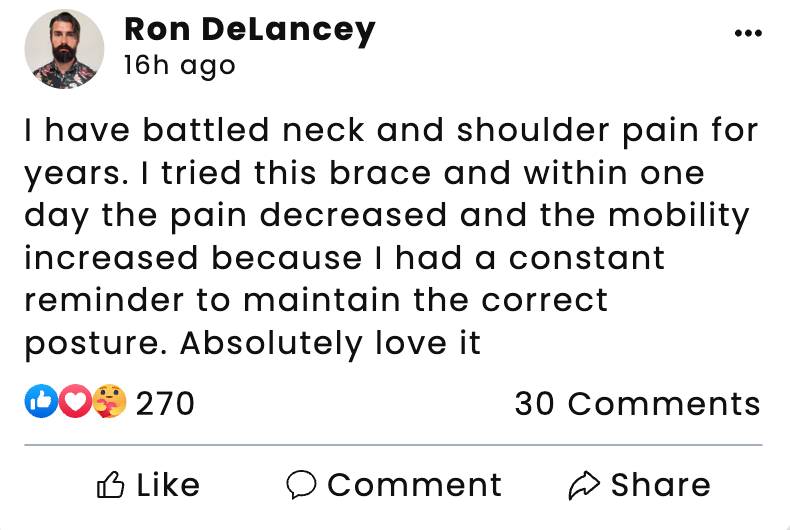The image size is (790, 530).
Task: View the 270 reactions count
Action: click(165, 404)
